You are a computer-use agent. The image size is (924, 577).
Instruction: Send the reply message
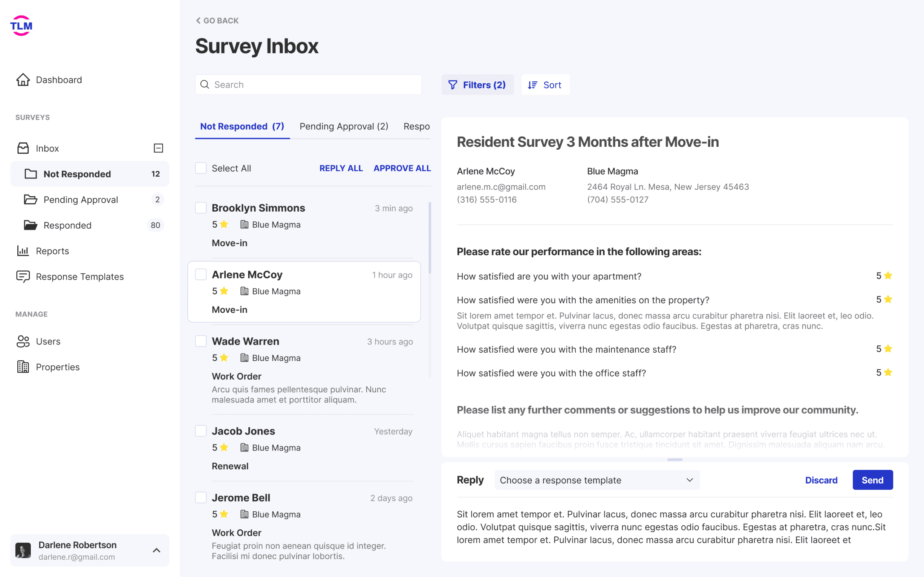pos(872,480)
